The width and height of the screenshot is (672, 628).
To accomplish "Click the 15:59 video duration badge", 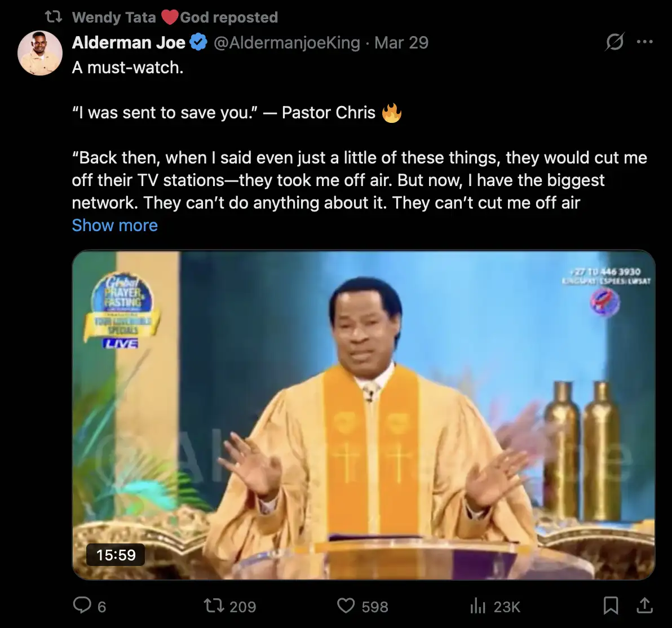I will pyautogui.click(x=116, y=555).
